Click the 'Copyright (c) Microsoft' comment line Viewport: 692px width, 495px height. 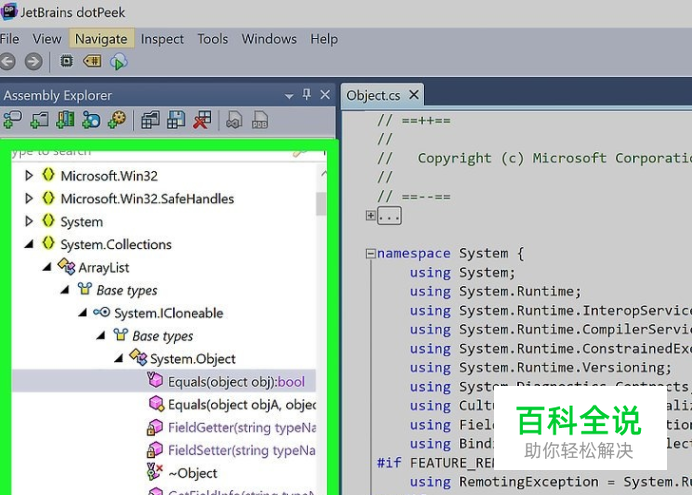pos(534,158)
